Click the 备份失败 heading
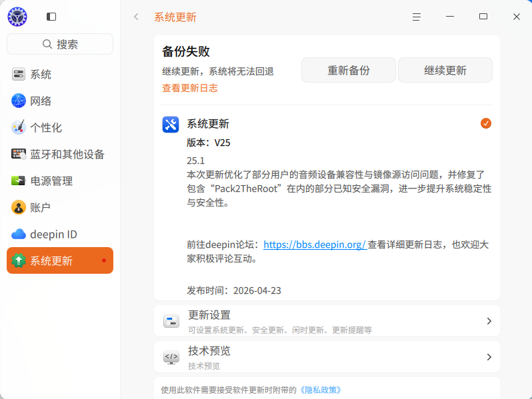The image size is (532, 399). [x=186, y=51]
